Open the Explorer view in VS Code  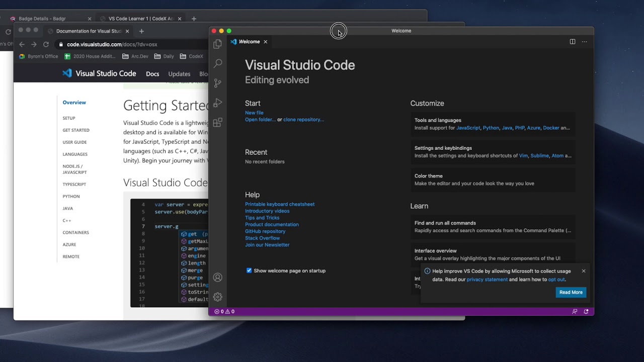[217, 44]
